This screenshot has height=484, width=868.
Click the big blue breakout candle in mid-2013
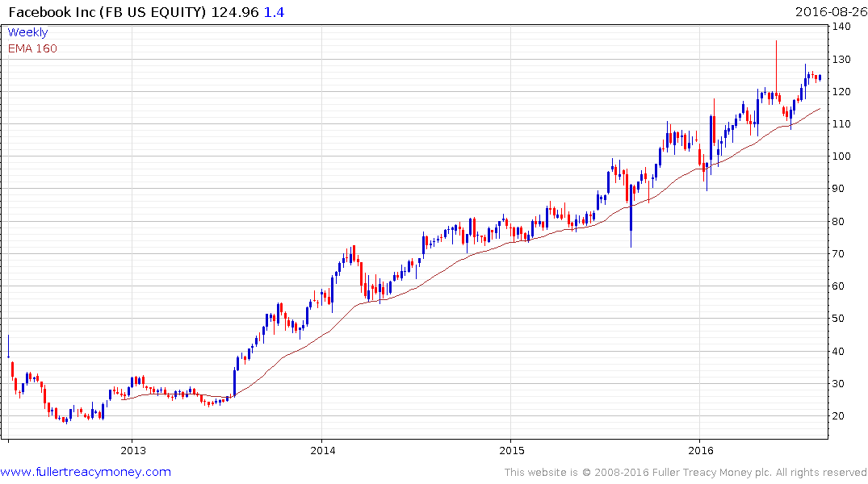[x=235, y=382]
